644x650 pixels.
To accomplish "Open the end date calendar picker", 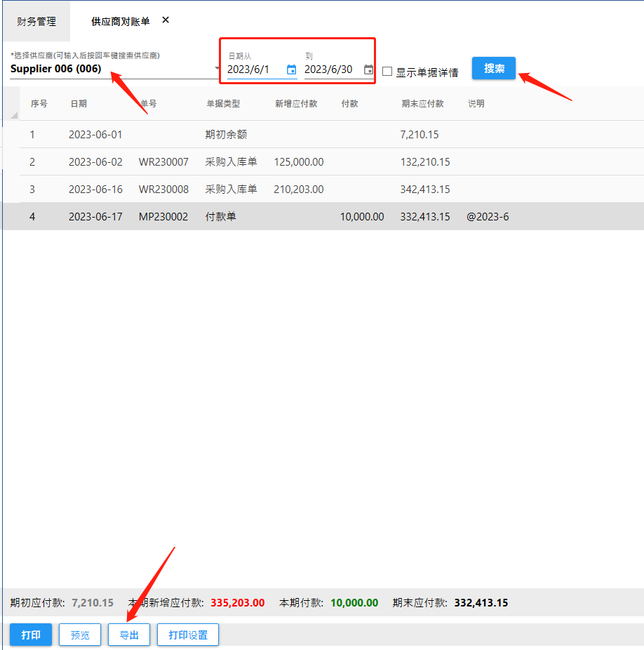I will pos(368,69).
